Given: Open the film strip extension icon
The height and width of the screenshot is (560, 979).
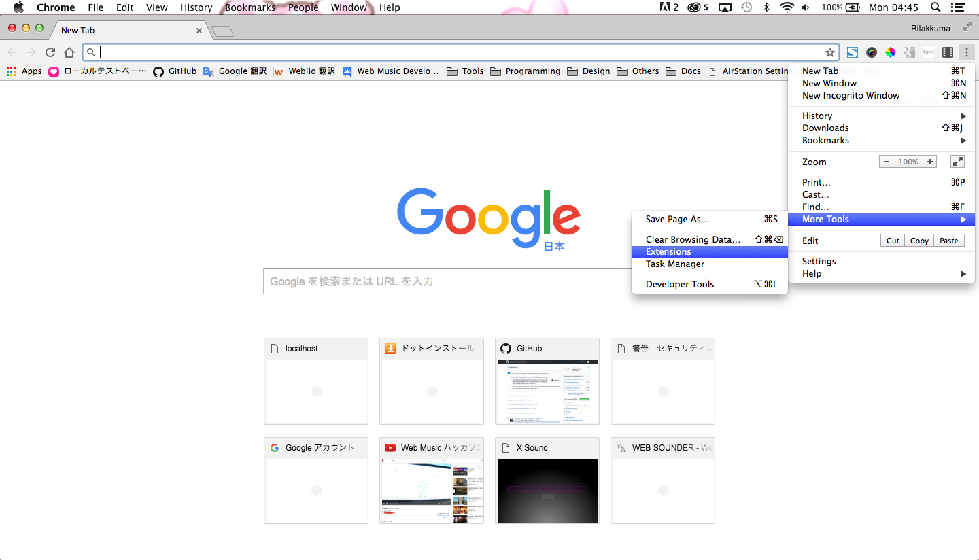Looking at the screenshot, I should coord(948,52).
